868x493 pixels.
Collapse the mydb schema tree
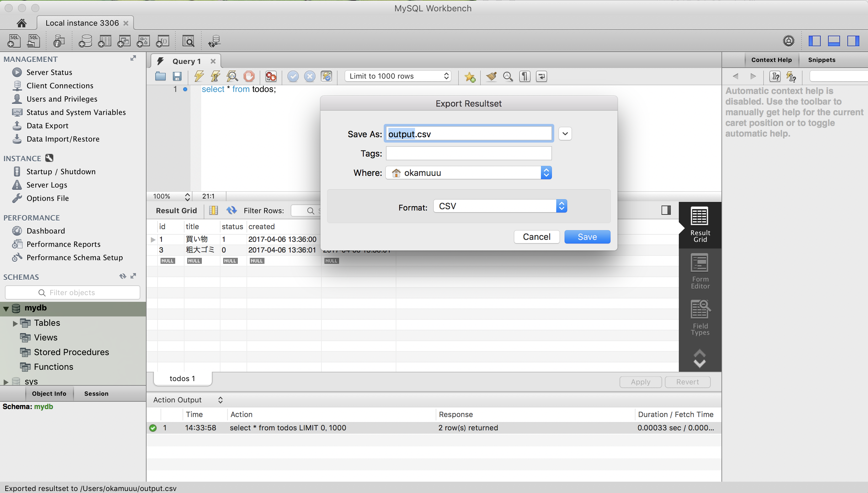click(6, 308)
